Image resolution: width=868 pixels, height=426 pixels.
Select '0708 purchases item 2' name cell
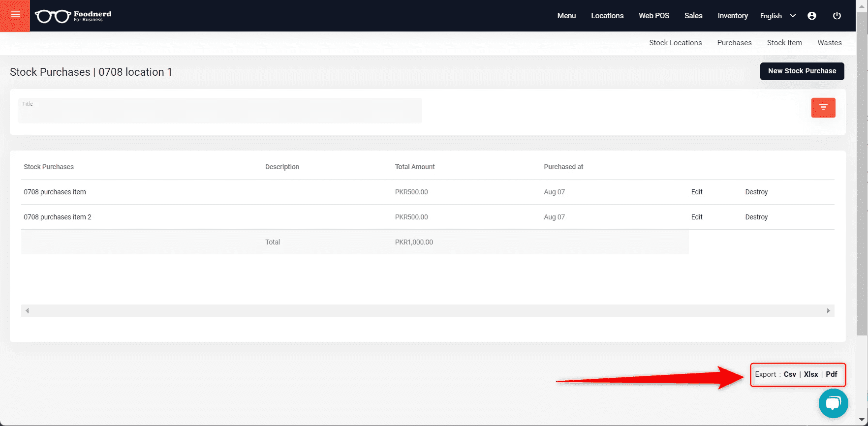pyautogui.click(x=58, y=217)
